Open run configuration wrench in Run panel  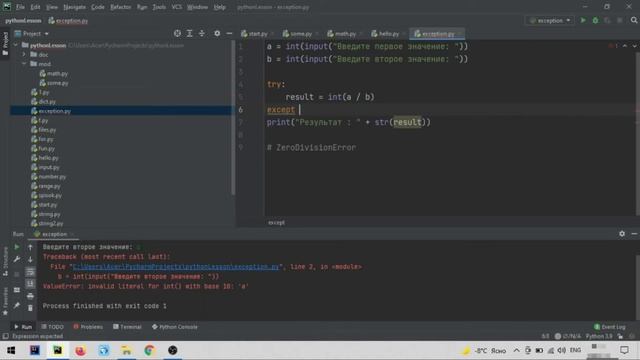click(x=17, y=259)
